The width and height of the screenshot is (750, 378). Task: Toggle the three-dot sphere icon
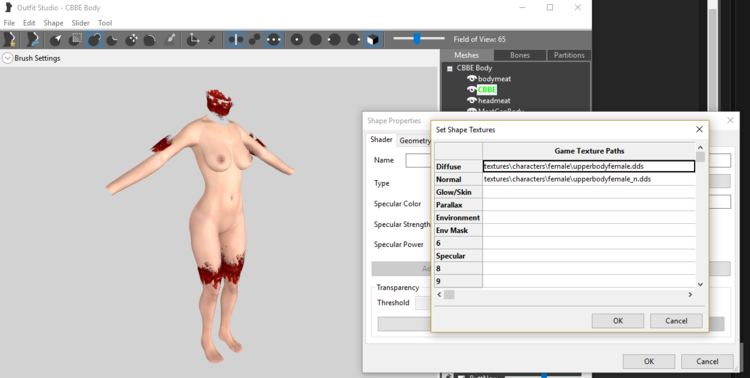[x=273, y=40]
